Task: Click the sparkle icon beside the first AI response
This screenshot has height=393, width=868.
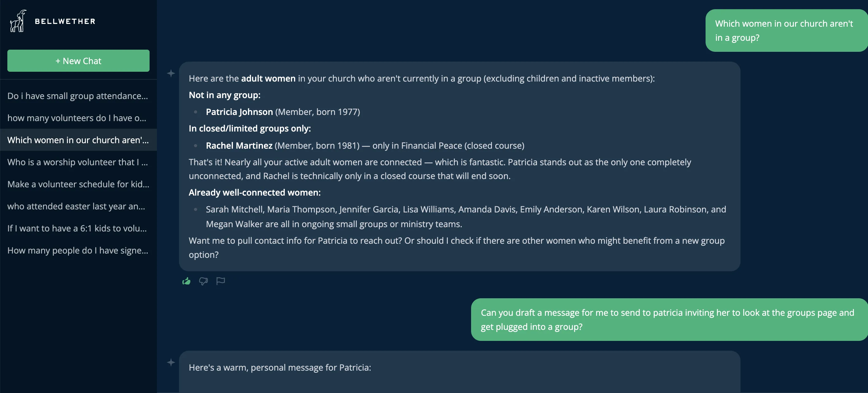Action: coord(171,74)
